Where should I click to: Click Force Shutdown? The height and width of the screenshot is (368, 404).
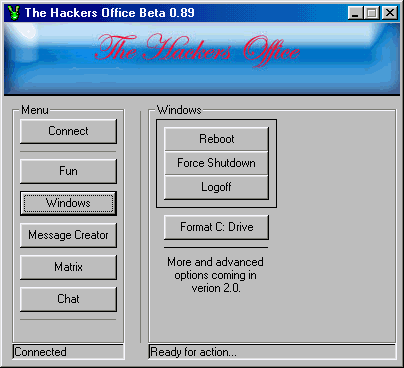[216, 163]
